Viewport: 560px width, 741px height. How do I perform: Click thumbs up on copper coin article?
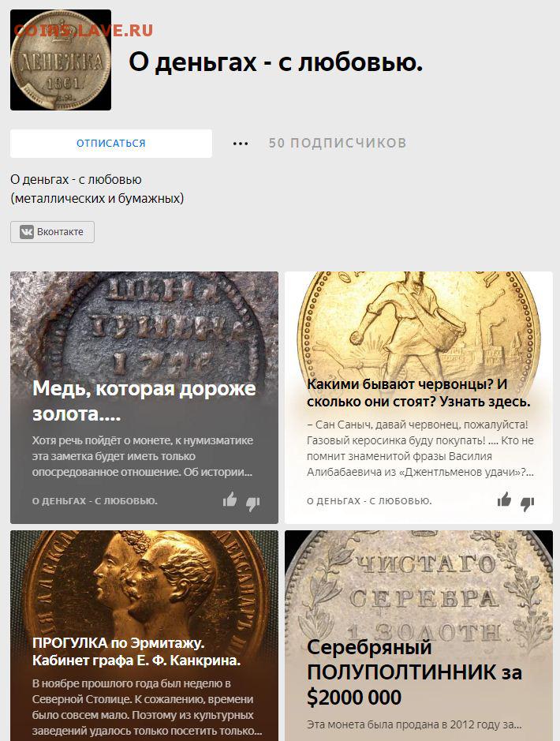coord(230,500)
